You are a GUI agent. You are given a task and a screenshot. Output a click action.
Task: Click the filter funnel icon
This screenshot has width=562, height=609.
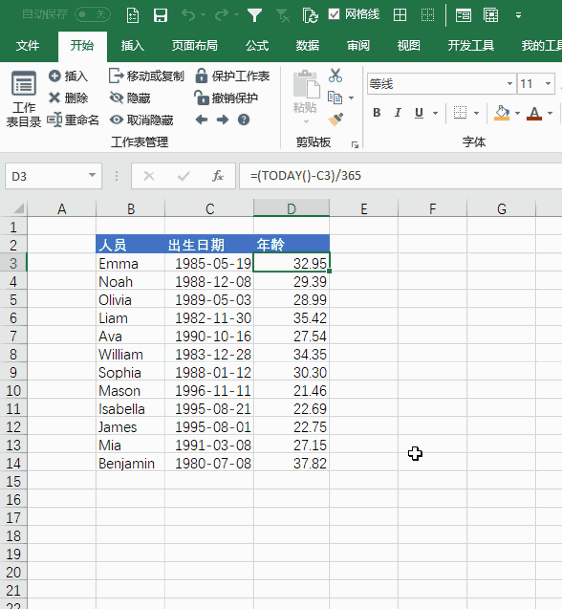click(255, 15)
